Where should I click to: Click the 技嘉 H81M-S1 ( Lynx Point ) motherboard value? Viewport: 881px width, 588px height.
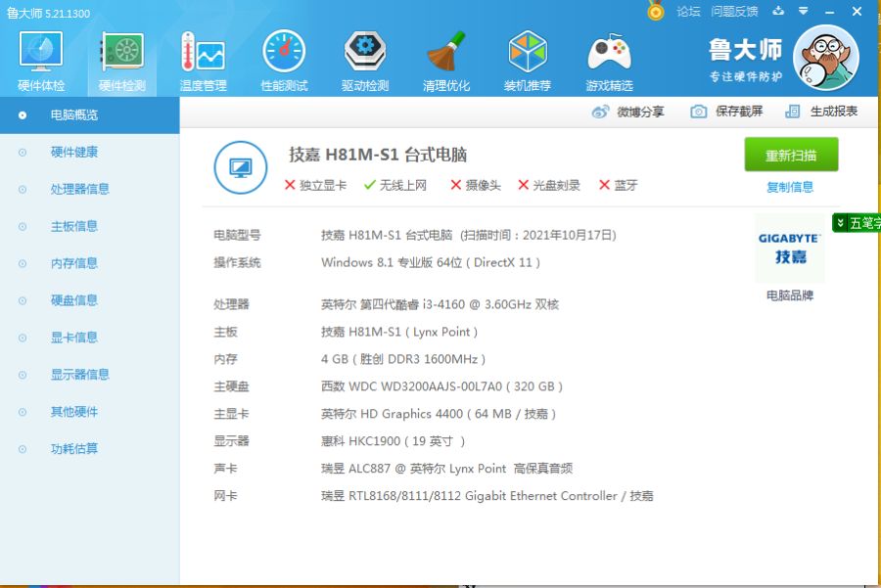click(399, 332)
